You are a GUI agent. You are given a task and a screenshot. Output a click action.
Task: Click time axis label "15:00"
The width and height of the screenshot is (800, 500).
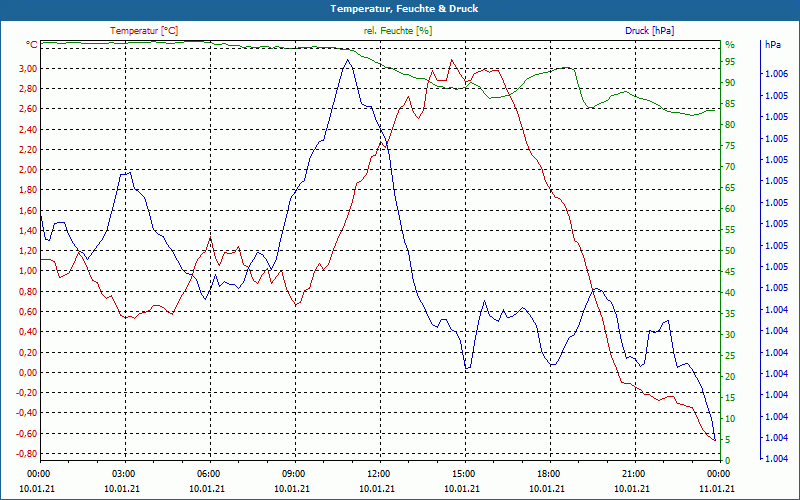tap(463, 473)
